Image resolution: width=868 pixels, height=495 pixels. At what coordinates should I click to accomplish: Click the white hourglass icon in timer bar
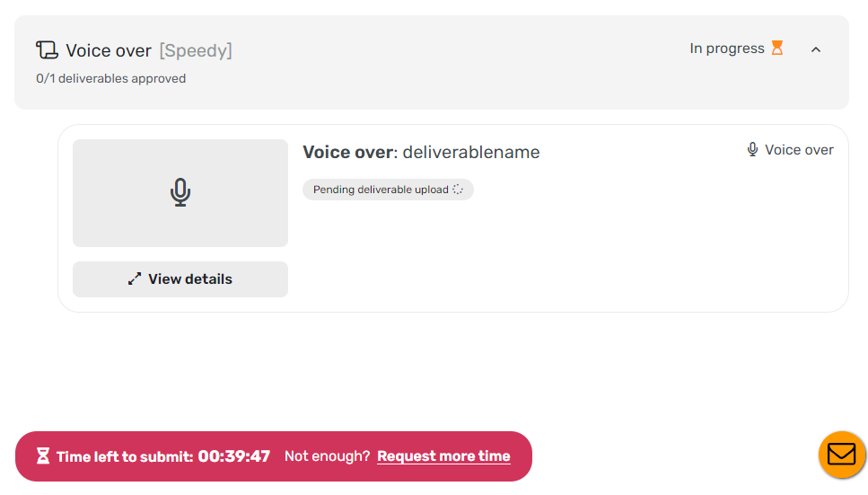click(42, 456)
